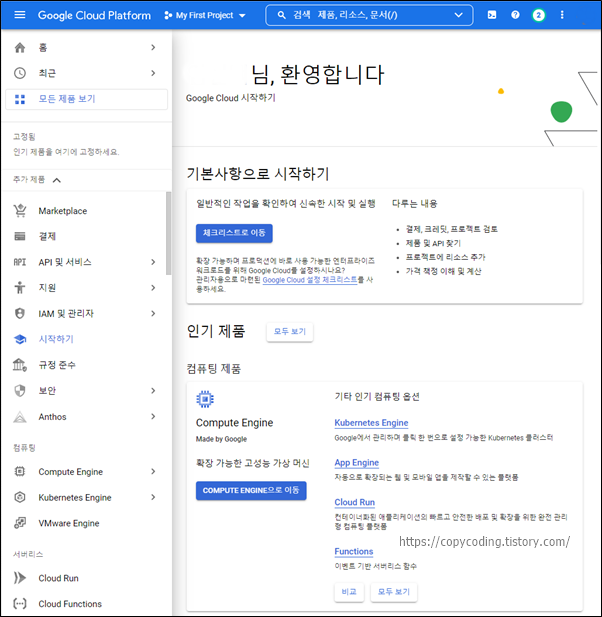Click the graduation cap icon for 시작하기

point(20,339)
